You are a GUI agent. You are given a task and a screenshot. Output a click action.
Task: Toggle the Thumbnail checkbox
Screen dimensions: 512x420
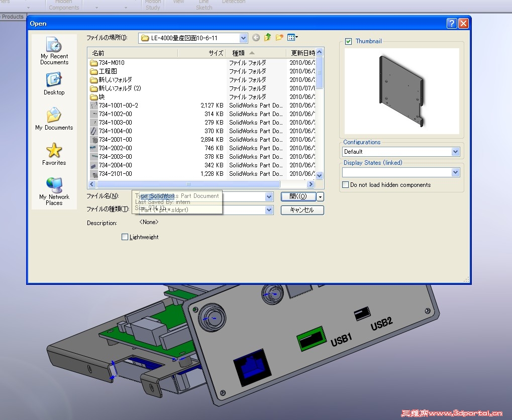point(348,41)
